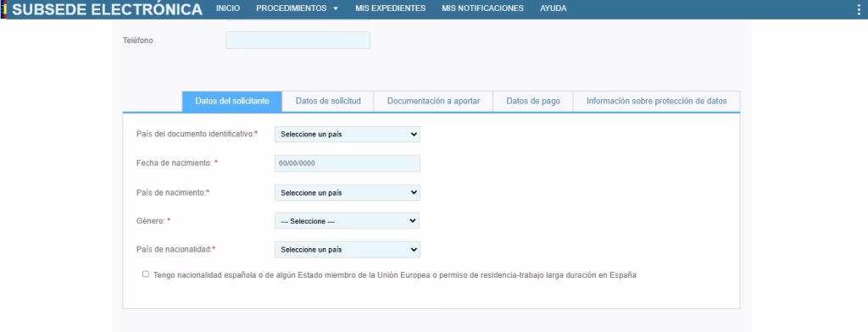Open Mis Notificaciones page
Screen dimensions: 868x332
click(482, 8)
